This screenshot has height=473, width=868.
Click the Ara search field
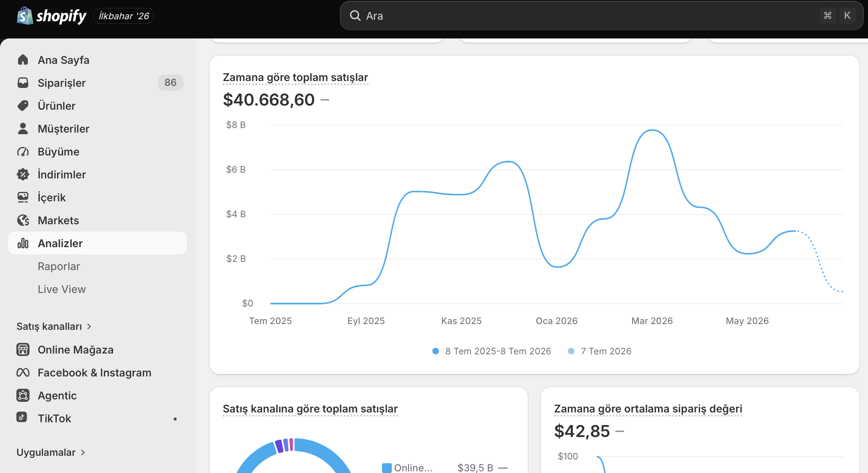click(x=601, y=16)
